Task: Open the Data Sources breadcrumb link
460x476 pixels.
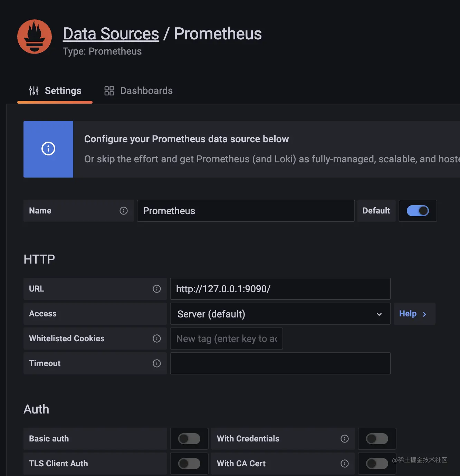Action: tap(111, 34)
